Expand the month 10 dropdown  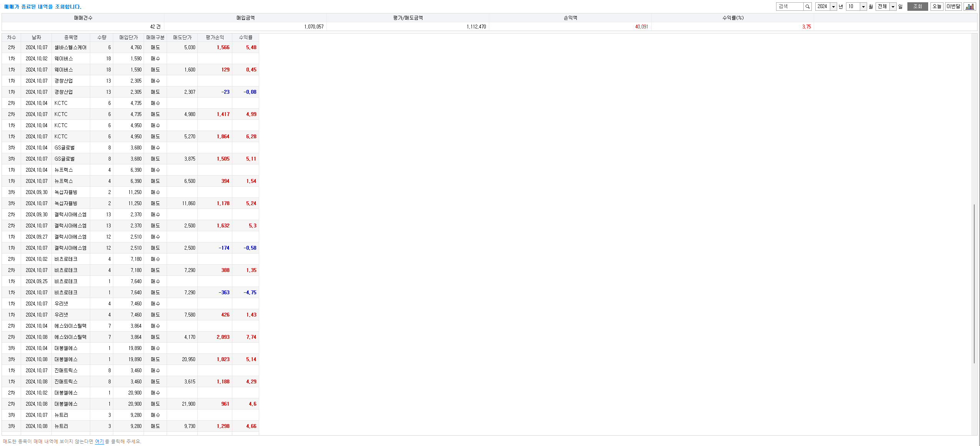coord(863,7)
